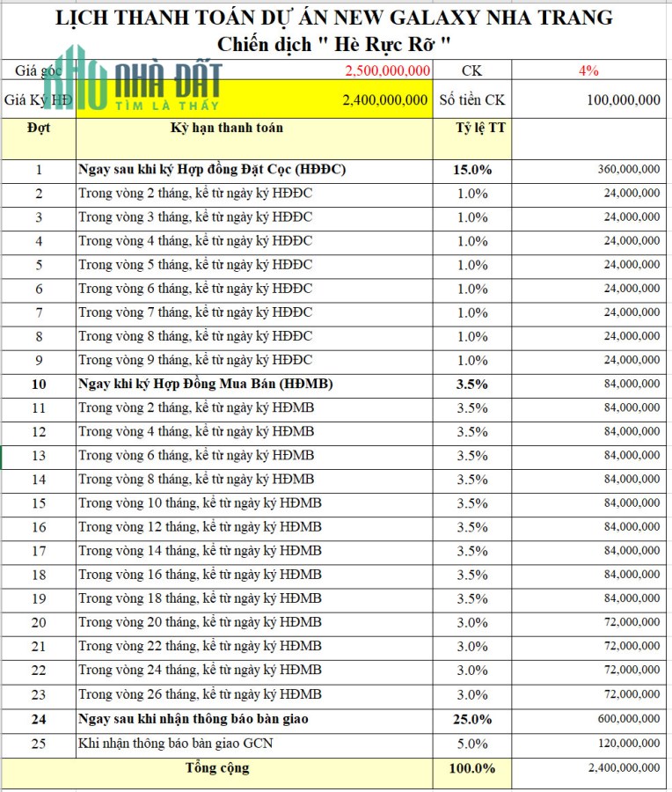The image size is (672, 792).
Task: Click Khi nhận thông báo bàn giao GCN
Action: click(176, 744)
